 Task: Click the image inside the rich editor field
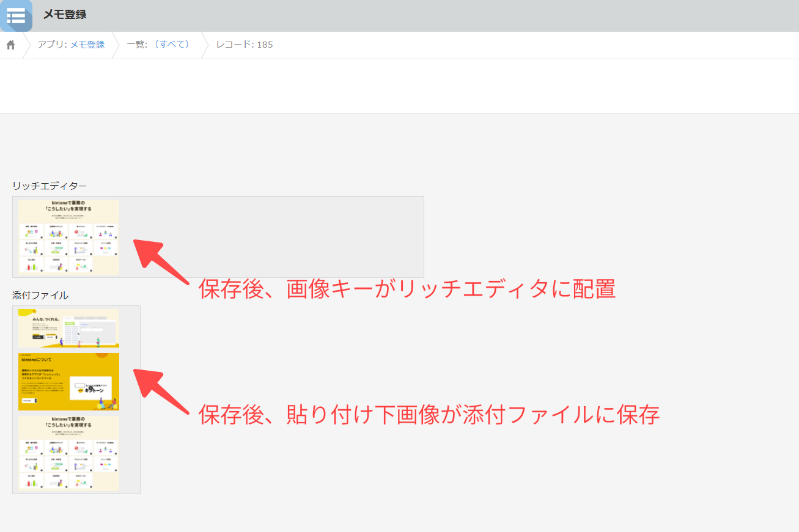(x=68, y=237)
